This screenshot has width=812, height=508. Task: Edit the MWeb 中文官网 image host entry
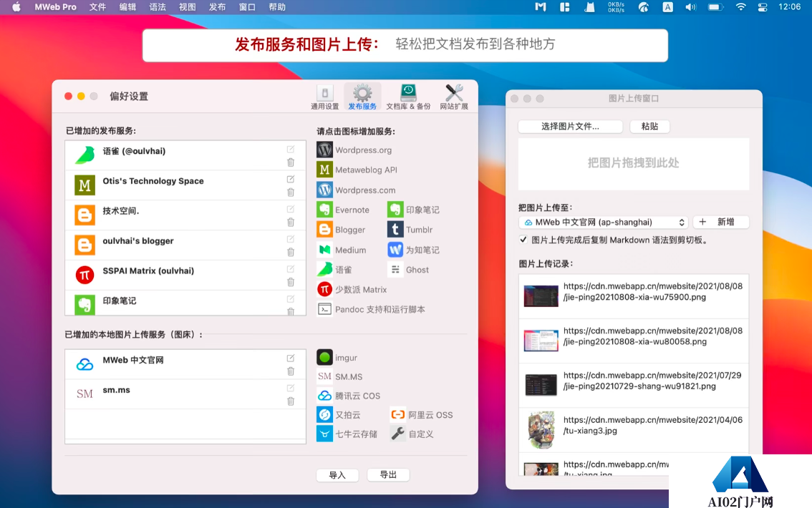(291, 358)
